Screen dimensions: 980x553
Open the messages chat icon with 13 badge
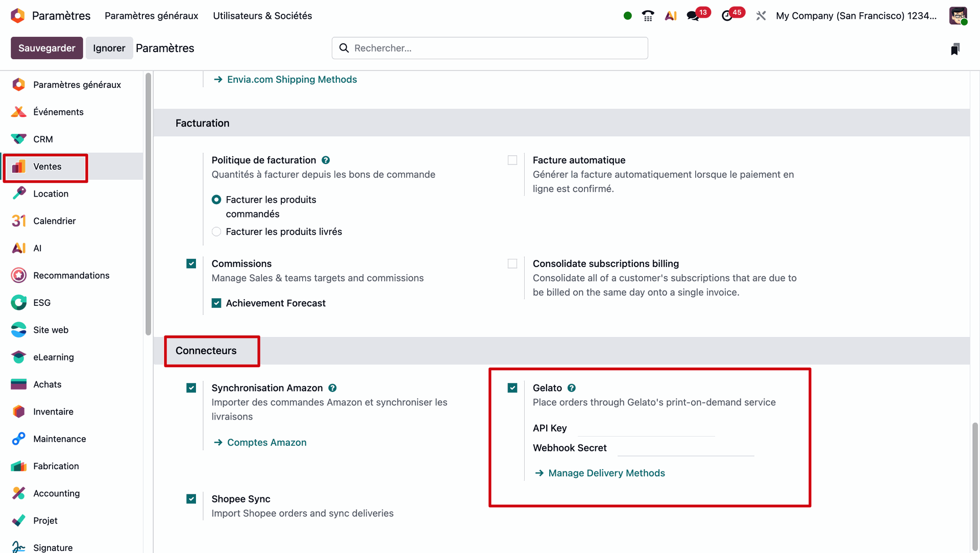(x=693, y=16)
